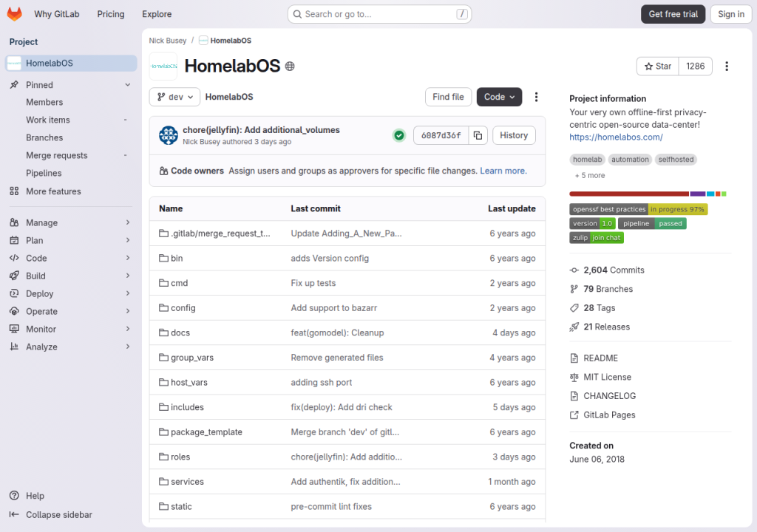This screenshot has height=532, width=757.
Task: Click the openssf best practices badge
Action: click(638, 210)
